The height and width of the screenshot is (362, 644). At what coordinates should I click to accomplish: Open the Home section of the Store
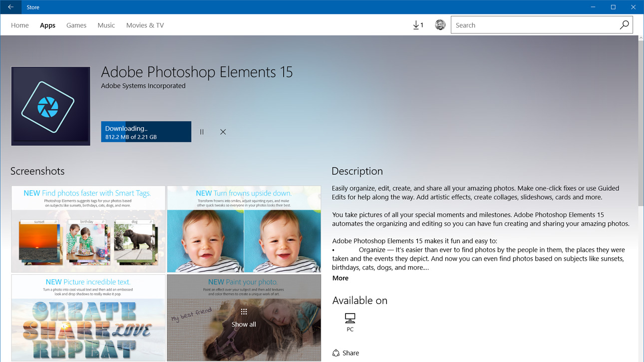(x=19, y=25)
